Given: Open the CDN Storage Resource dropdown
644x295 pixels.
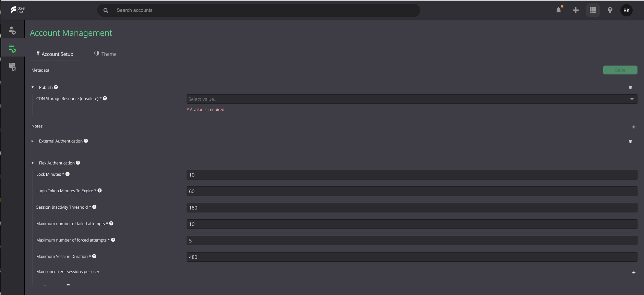Looking at the screenshot, I should click(412, 99).
